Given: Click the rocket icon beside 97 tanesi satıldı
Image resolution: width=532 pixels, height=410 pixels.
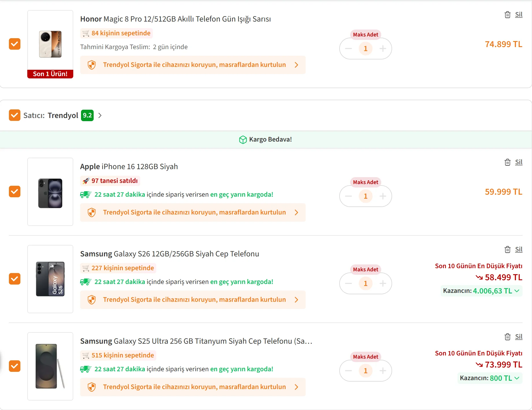Looking at the screenshot, I should [86, 181].
